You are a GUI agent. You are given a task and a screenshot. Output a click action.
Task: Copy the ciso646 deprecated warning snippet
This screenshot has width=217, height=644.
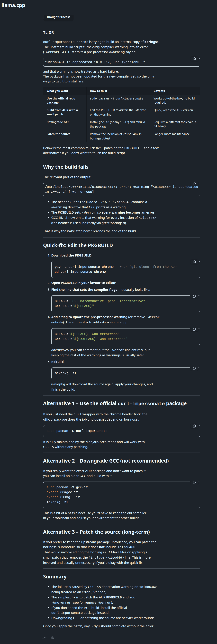194,59
